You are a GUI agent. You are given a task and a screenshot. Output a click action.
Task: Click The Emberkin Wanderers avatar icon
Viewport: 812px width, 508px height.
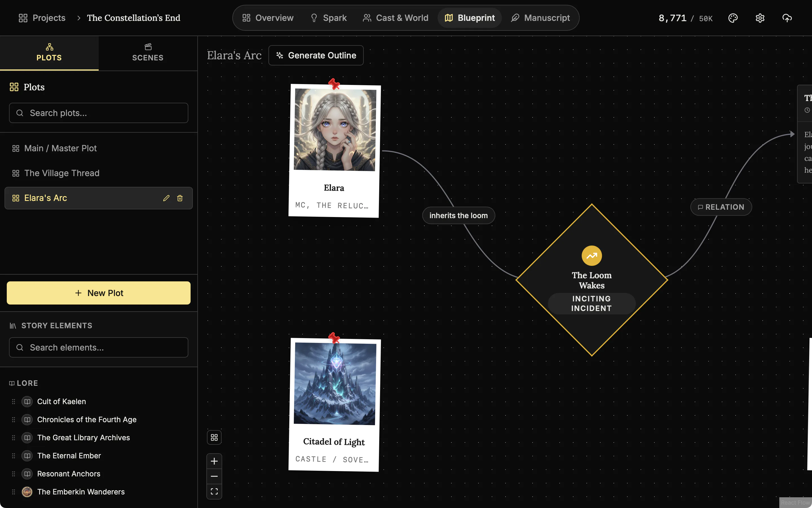27,492
